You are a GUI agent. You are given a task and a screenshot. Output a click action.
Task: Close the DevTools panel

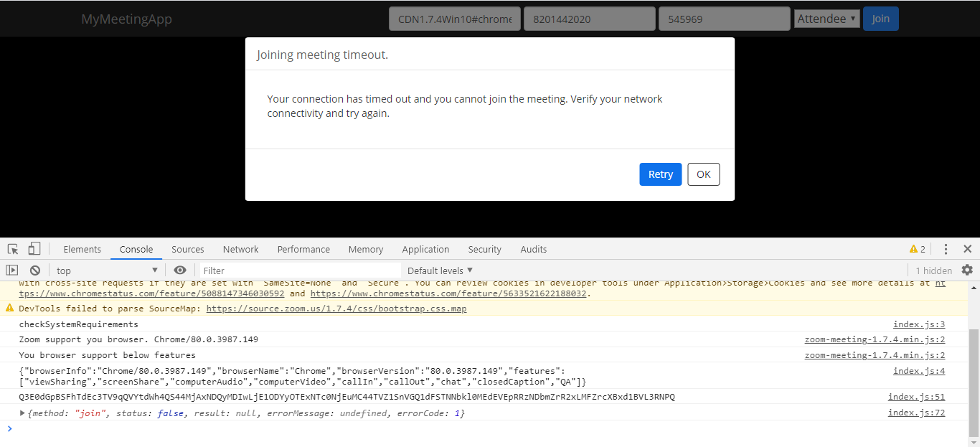coord(967,249)
